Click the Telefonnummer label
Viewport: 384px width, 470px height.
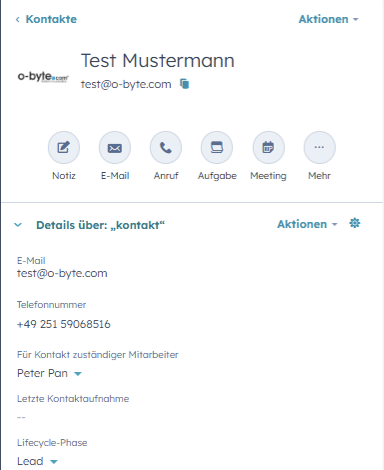(51, 305)
